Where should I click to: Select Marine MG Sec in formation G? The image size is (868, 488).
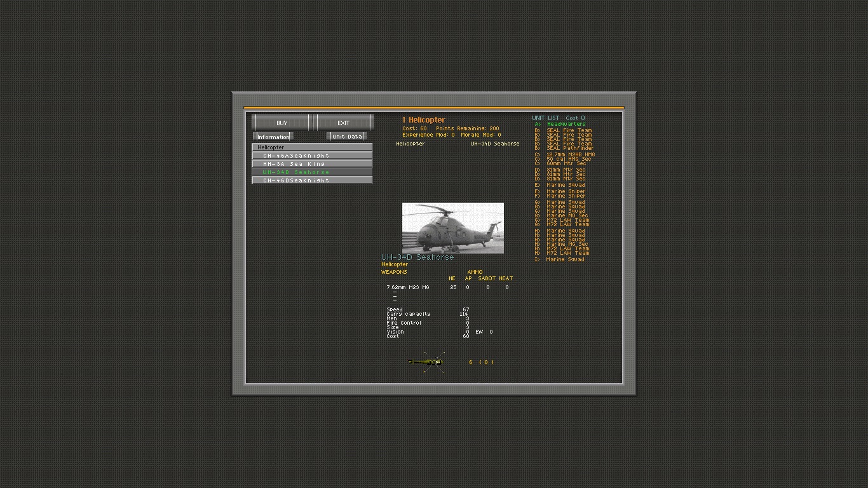562,215
